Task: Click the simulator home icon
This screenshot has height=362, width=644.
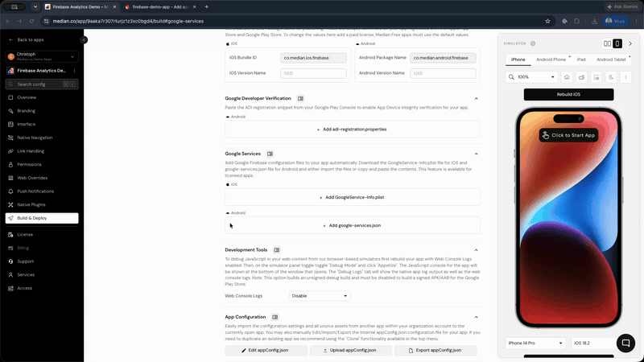Action: (x=567, y=77)
